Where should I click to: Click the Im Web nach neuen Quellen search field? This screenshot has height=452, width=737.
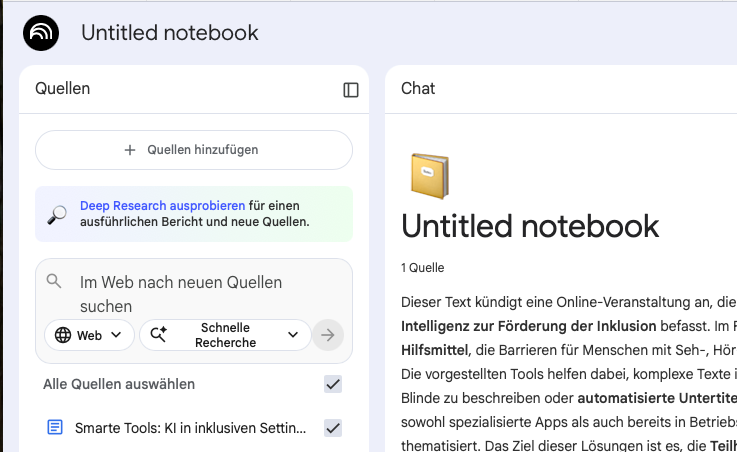tap(190, 294)
